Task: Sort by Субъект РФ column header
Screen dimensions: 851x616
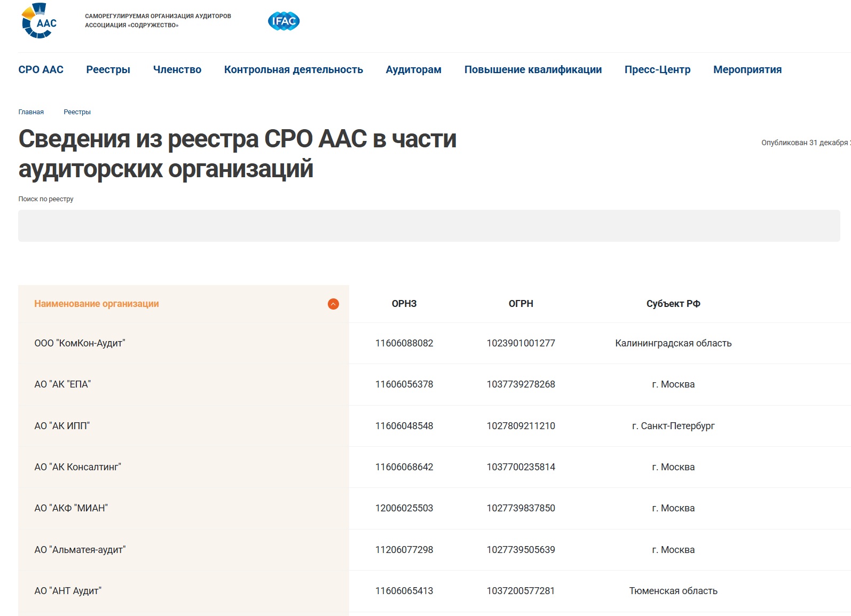Action: coord(673,304)
